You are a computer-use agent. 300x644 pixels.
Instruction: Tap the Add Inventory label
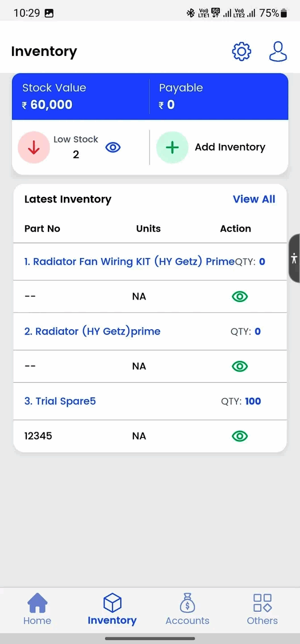(230, 147)
